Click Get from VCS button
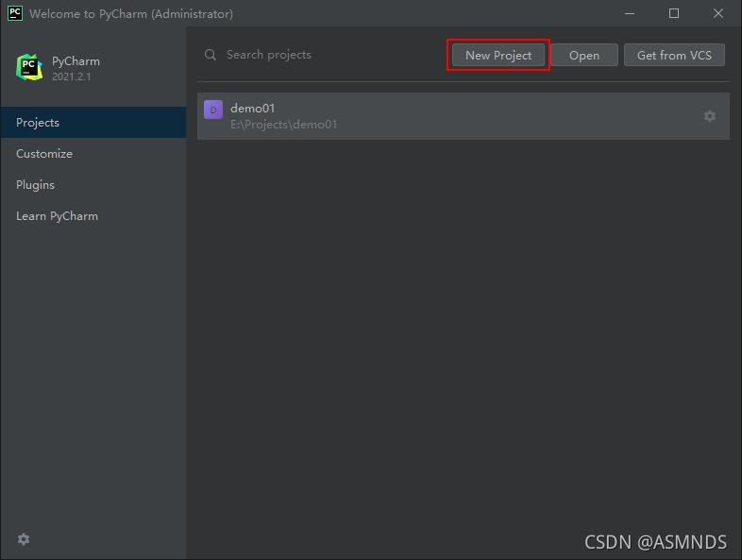 674,55
